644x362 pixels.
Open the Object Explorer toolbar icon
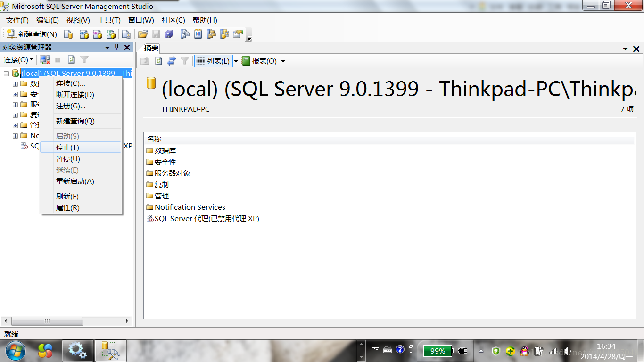point(212,34)
